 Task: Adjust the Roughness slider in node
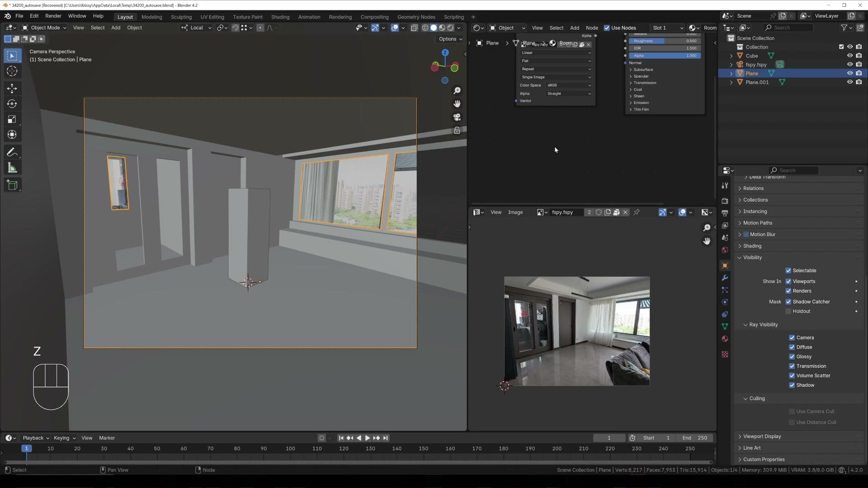pyautogui.click(x=665, y=41)
